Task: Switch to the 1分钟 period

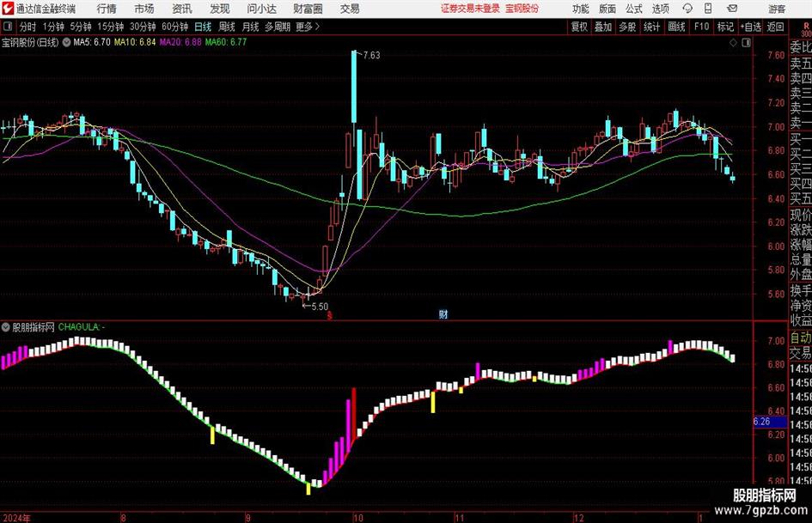Action: pos(53,27)
